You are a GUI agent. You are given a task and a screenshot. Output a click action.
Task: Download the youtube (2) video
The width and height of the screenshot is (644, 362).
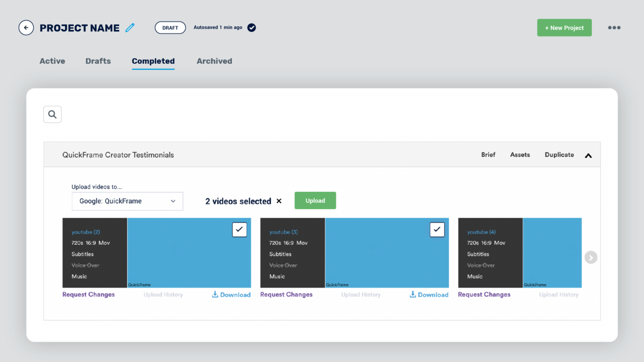click(x=231, y=294)
